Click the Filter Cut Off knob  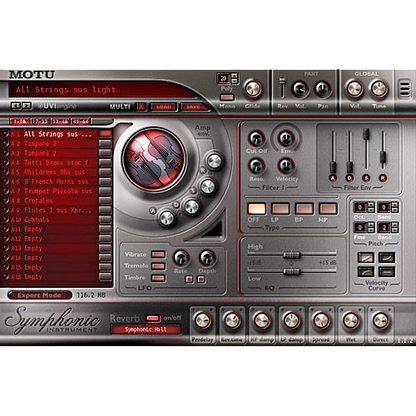click(x=256, y=139)
